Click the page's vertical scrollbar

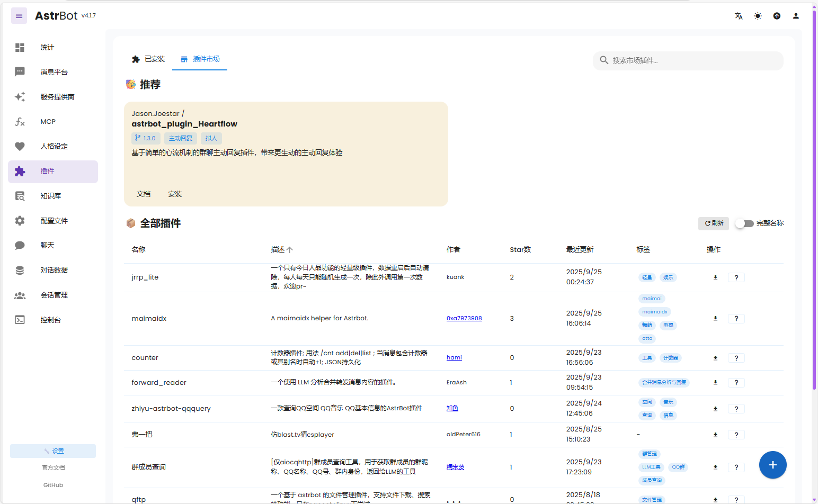(x=814, y=201)
